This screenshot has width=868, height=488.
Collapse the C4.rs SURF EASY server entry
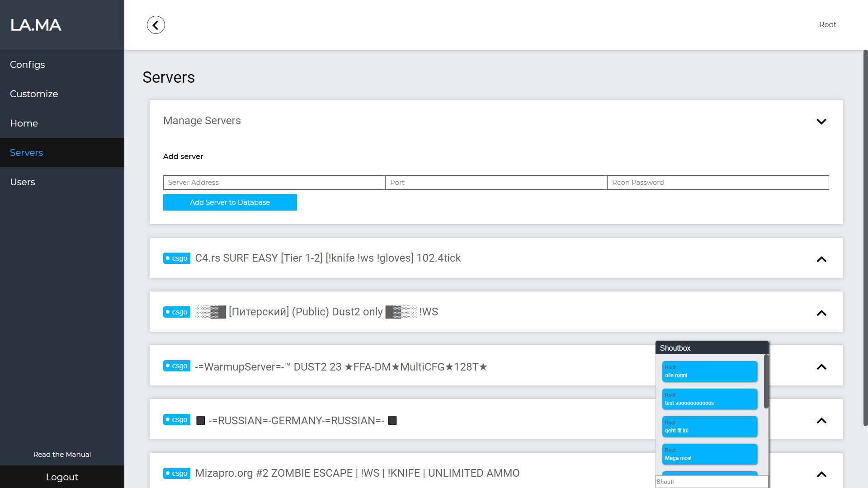click(821, 258)
